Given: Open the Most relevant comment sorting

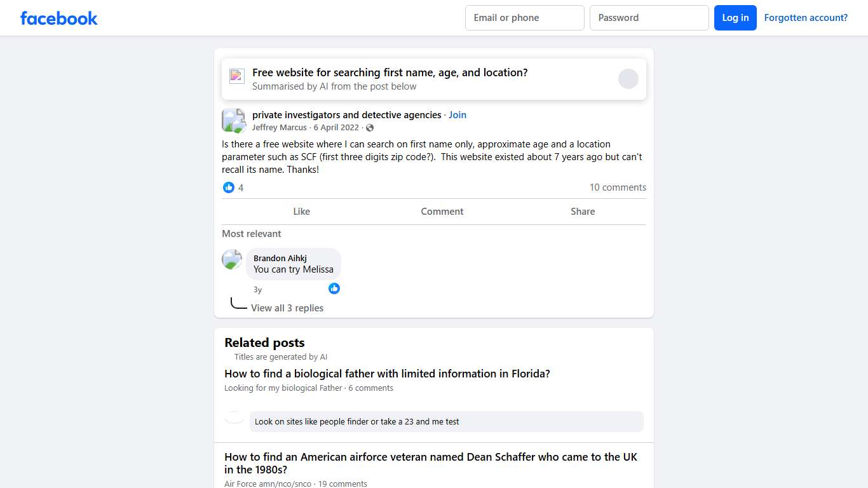Looking at the screenshot, I should (252, 234).
